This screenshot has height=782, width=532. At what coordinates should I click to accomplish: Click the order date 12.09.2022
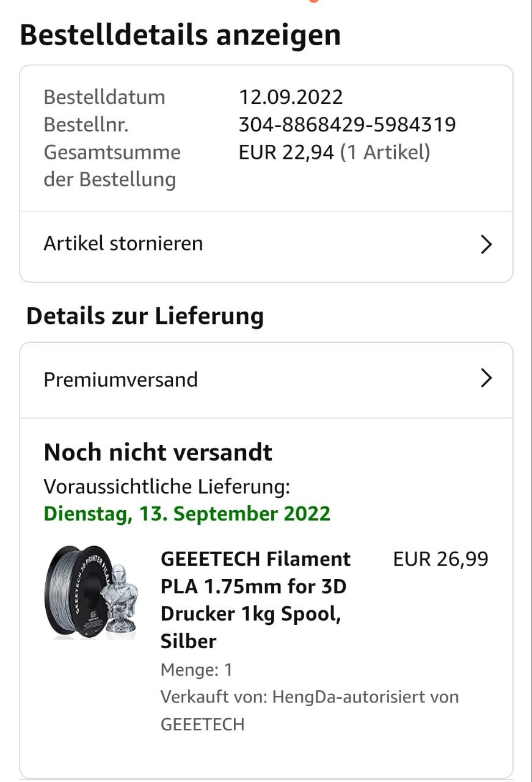click(290, 97)
